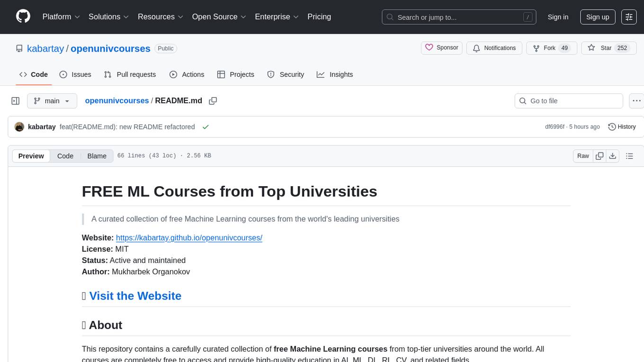Image resolution: width=644 pixels, height=362 pixels.
Task: Expand the Solutions menu
Action: [108, 17]
